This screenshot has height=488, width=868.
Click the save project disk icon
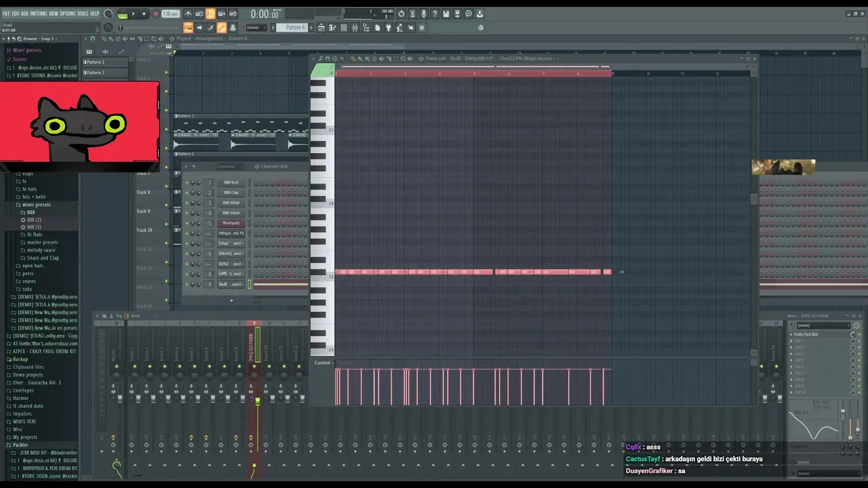pos(446,14)
